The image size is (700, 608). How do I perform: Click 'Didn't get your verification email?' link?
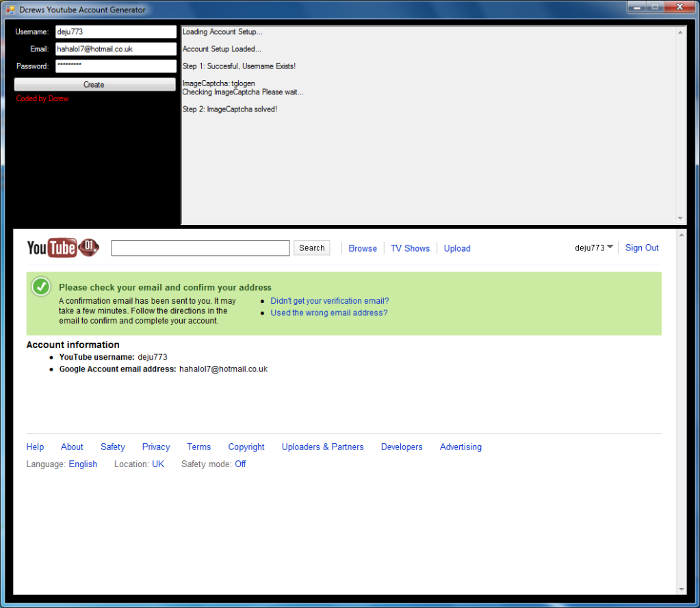click(329, 301)
